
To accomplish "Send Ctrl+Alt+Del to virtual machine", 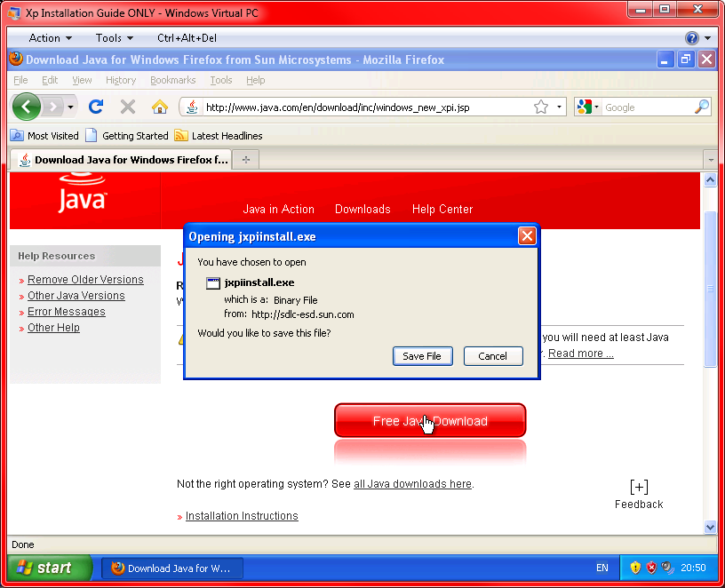I will click(187, 38).
